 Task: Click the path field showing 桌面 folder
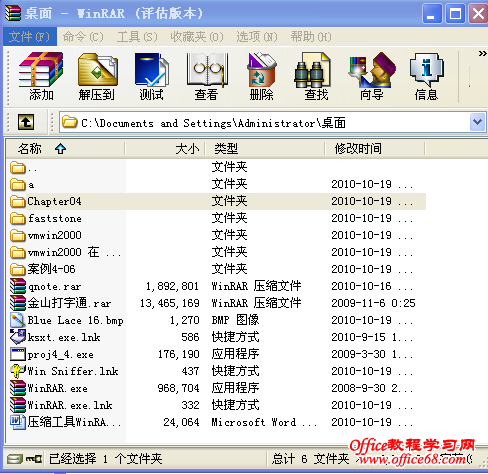click(265, 122)
